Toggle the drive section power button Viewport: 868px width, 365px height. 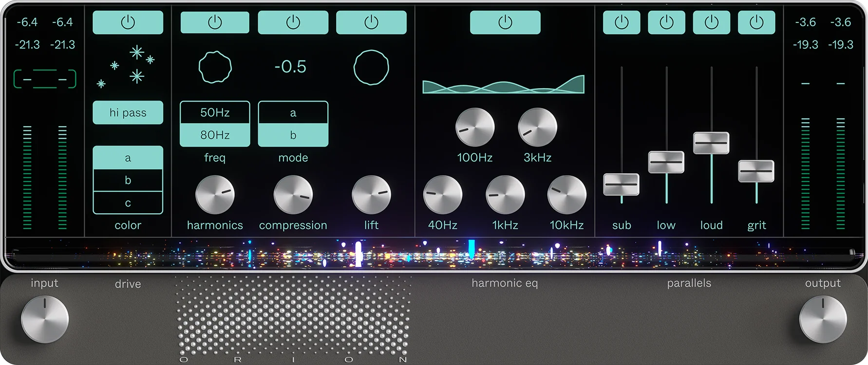coord(128,22)
